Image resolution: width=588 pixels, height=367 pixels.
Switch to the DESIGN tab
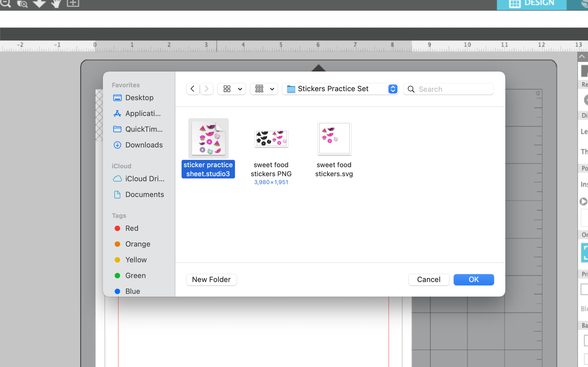pyautogui.click(x=531, y=4)
